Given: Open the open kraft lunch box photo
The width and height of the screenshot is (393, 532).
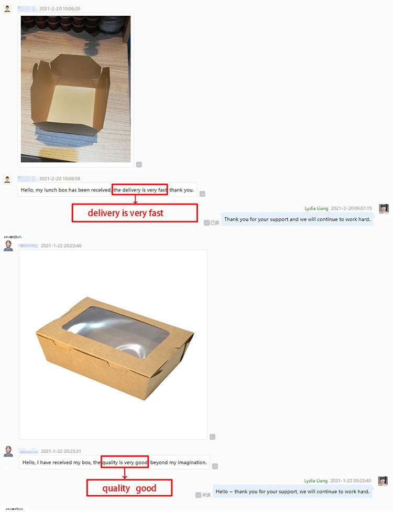Looking at the screenshot, I should (75, 89).
